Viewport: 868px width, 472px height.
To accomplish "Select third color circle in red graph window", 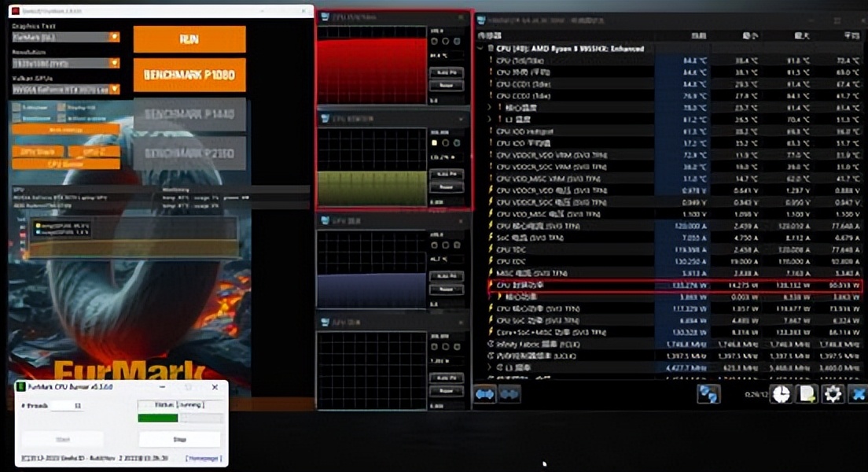I will tap(457, 42).
